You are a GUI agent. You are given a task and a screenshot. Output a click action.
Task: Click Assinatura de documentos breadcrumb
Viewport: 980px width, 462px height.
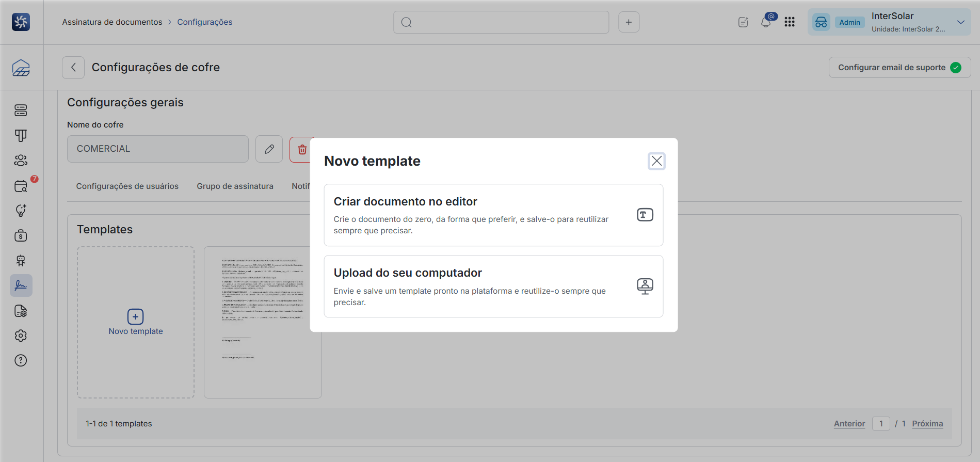(x=112, y=22)
